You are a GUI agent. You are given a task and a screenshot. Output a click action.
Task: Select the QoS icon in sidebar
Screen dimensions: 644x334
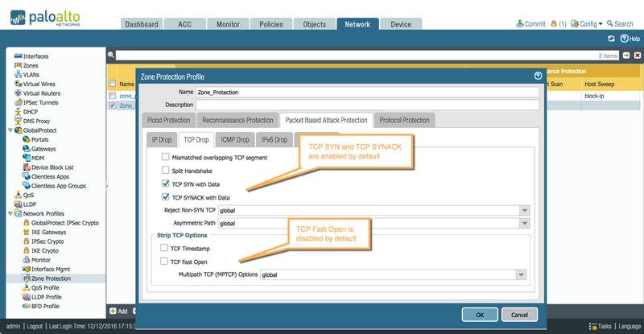click(18, 195)
